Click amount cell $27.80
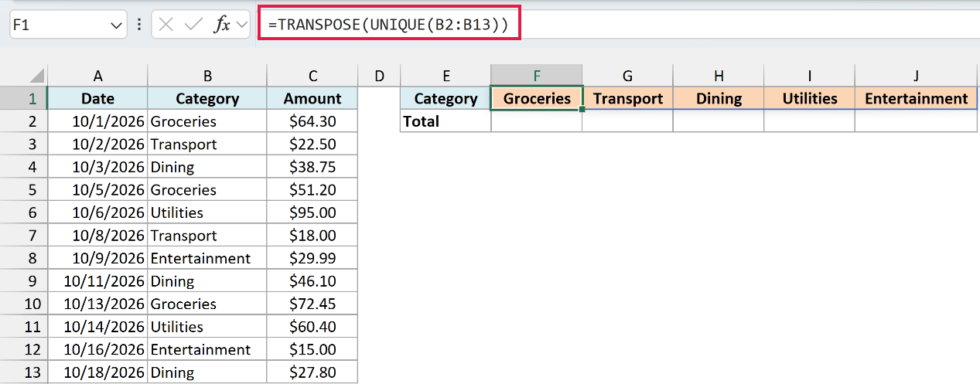This screenshot has width=980, height=384. tap(312, 372)
